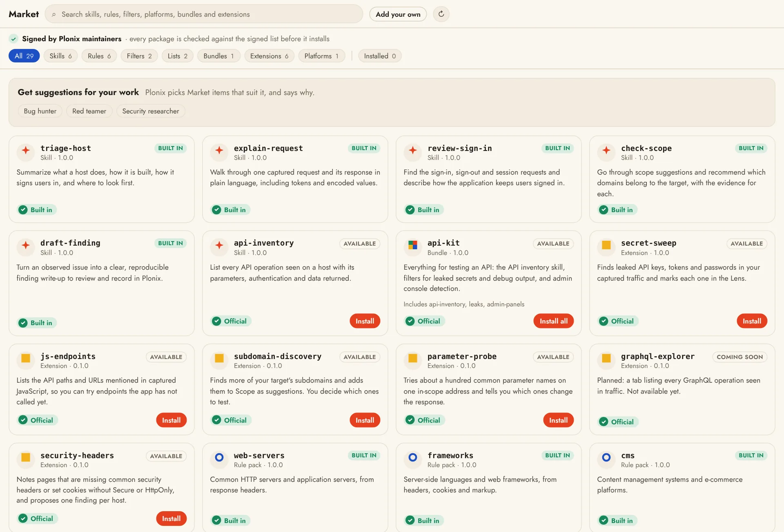Image resolution: width=784 pixels, height=532 pixels.
Task: Click Install all on api-kit bundle
Action: tap(553, 321)
